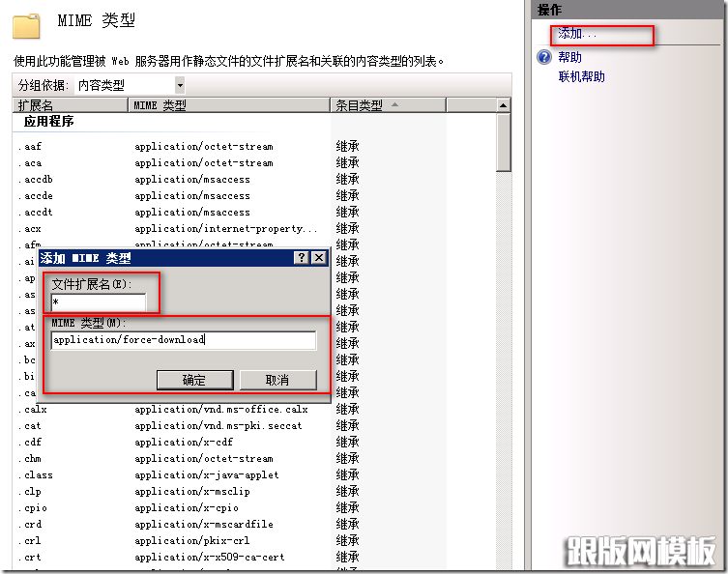The width and height of the screenshot is (728, 574).
Task: Click the list scrollbar up arrow
Action: 503,105
